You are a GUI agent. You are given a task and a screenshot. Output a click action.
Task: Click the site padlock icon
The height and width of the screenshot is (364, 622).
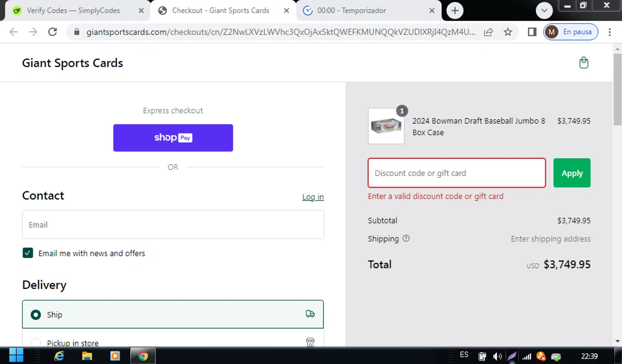77,32
